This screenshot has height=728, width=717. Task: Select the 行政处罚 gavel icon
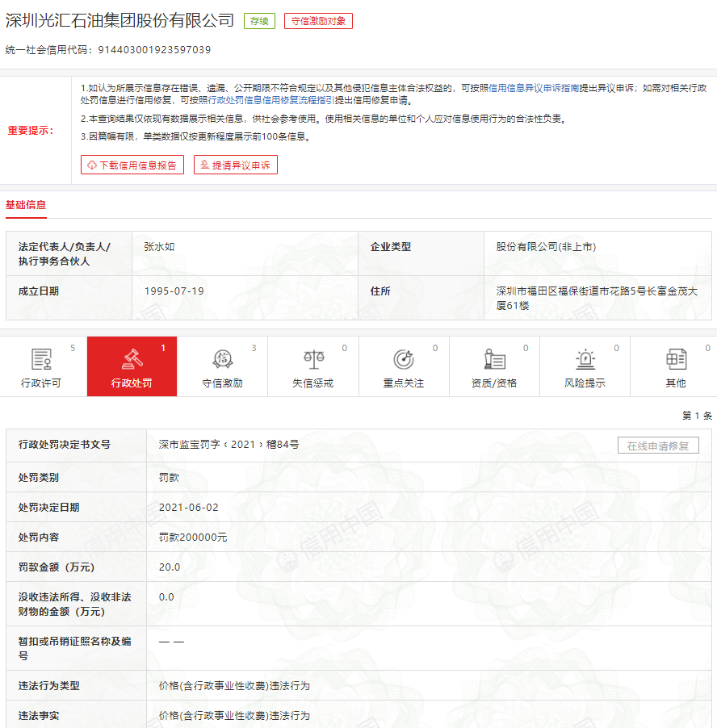coord(132,358)
